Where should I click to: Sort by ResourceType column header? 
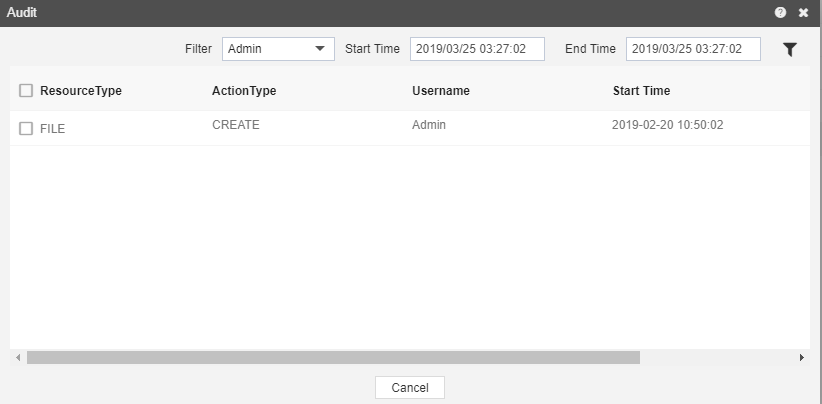81,91
